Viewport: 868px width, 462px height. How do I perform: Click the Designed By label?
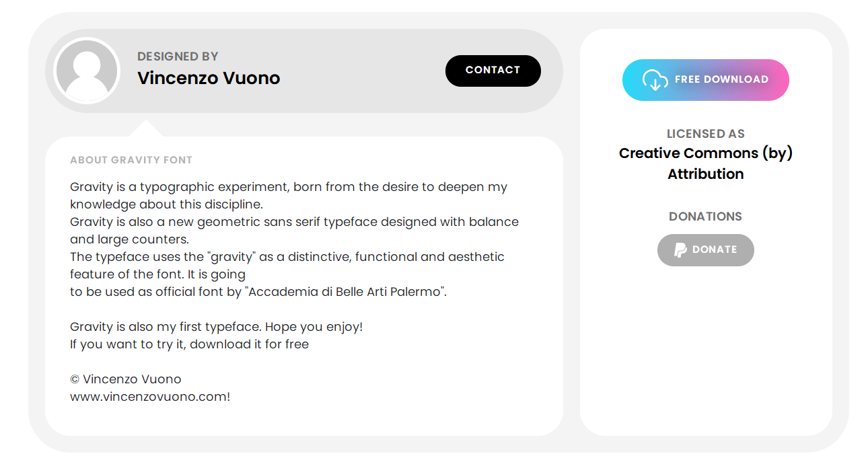tap(178, 56)
